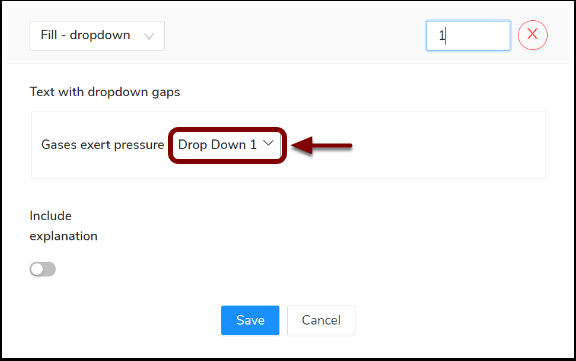Click the Text with dropdown gaps heading
576x361 pixels.
[105, 92]
